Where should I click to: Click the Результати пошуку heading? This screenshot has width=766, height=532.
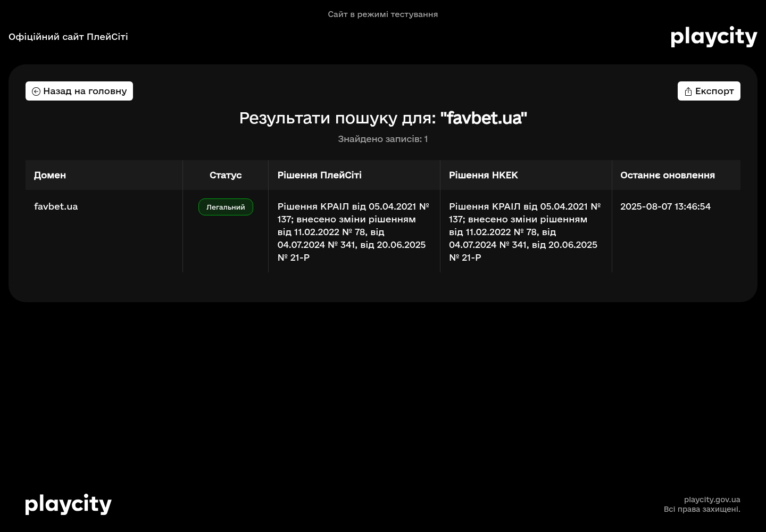coord(383,118)
